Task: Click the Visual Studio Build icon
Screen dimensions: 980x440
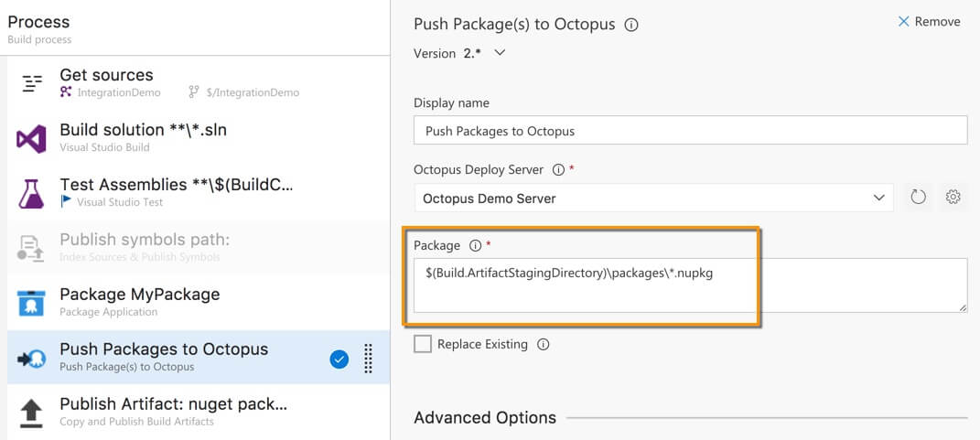Action: click(31, 139)
